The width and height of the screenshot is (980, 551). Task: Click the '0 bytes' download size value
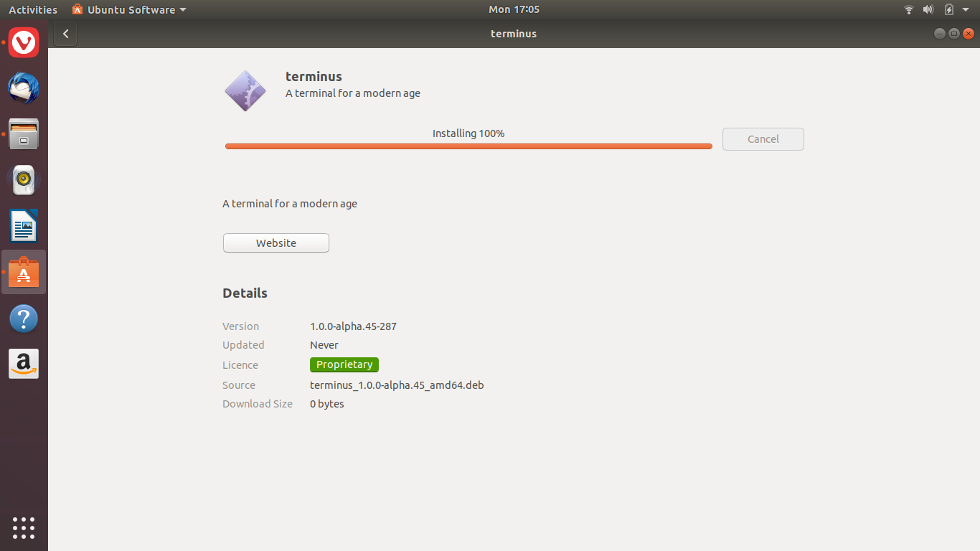pyautogui.click(x=327, y=404)
